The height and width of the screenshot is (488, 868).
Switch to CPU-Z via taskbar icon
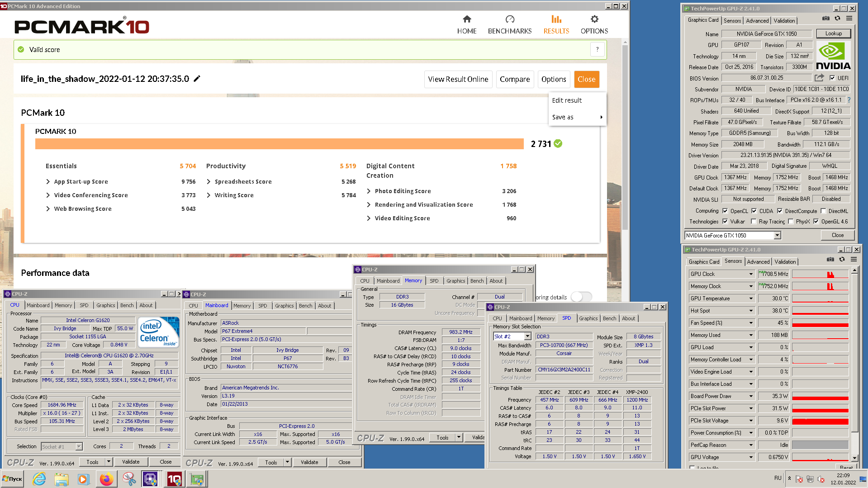point(150,479)
